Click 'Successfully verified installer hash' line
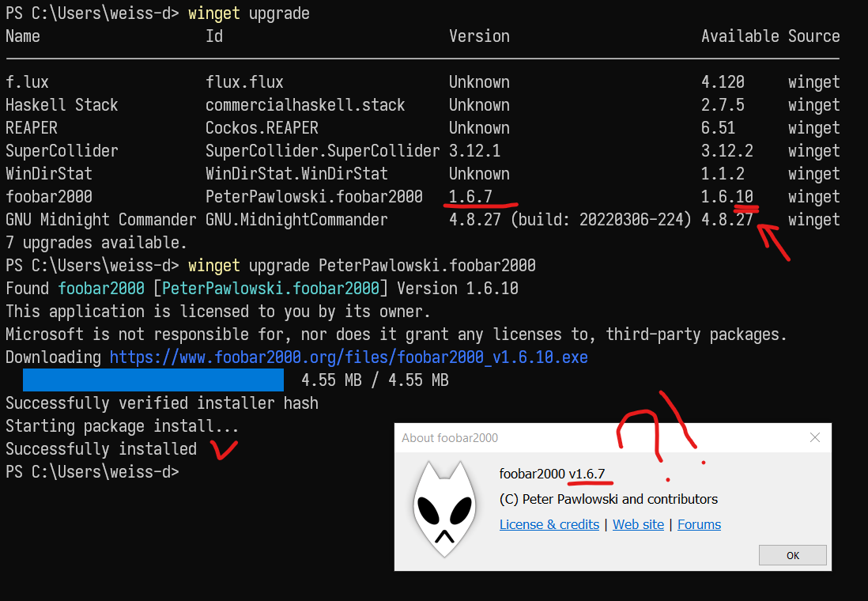 coord(162,403)
